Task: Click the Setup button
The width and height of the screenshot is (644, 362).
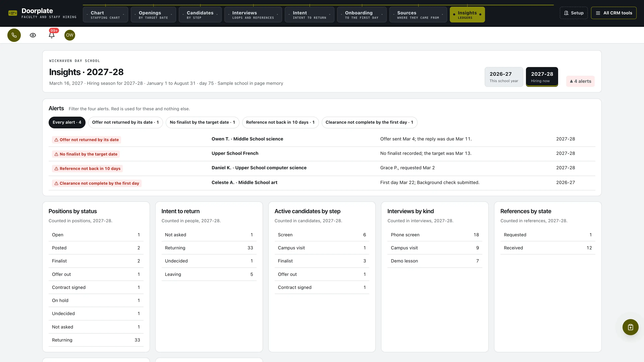Action: 574,13
